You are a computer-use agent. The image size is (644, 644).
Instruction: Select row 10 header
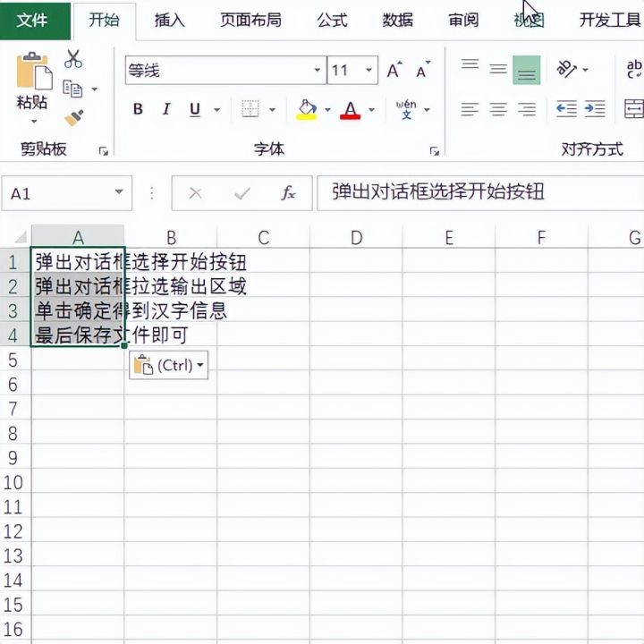[x=13, y=482]
